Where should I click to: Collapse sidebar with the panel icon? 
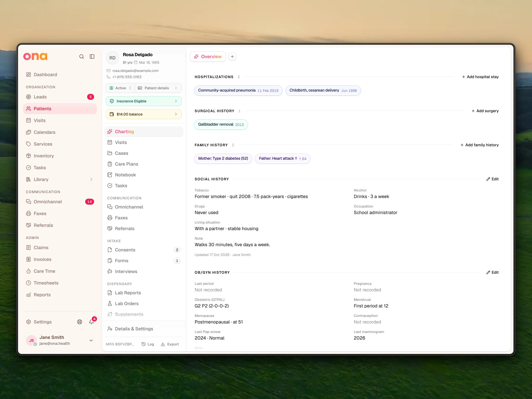(92, 57)
